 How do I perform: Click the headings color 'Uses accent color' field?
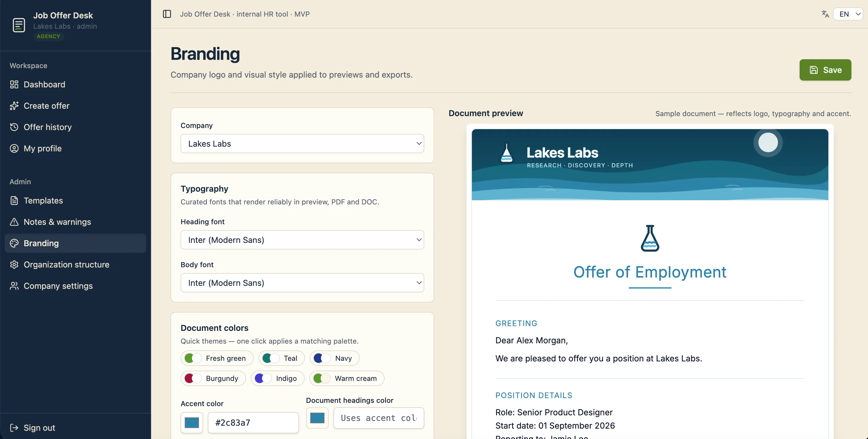pyautogui.click(x=378, y=418)
